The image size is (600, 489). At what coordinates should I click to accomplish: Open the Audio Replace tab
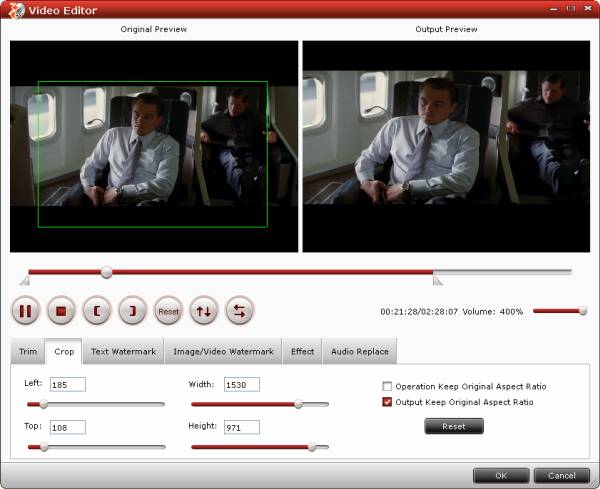360,351
